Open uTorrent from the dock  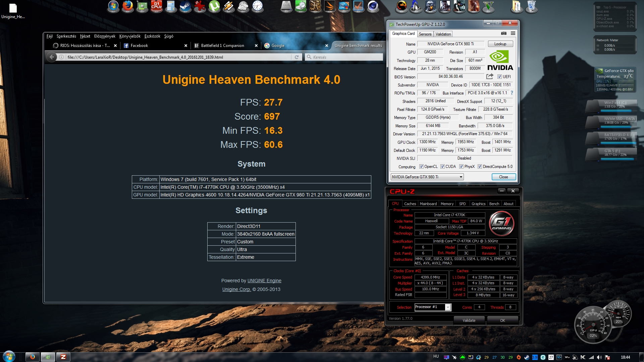(x=214, y=6)
